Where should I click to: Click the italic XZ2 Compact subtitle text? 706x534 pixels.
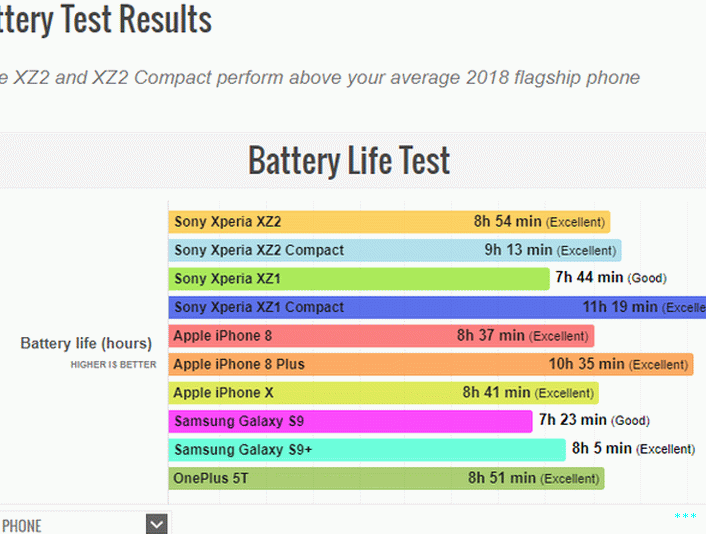320,77
